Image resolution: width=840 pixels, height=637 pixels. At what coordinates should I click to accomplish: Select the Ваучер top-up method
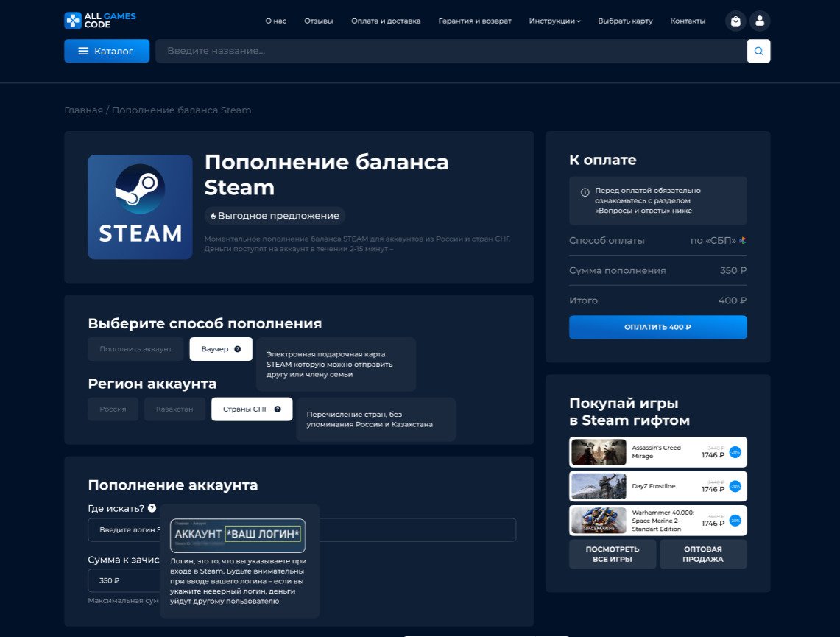[221, 349]
